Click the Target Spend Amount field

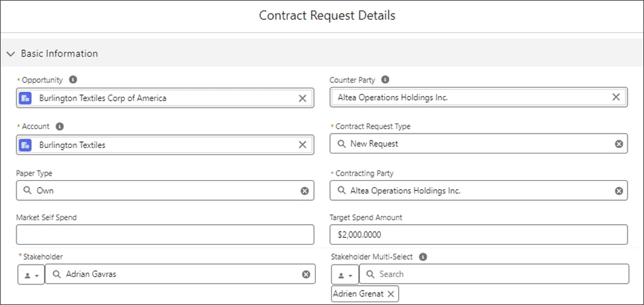(x=478, y=234)
